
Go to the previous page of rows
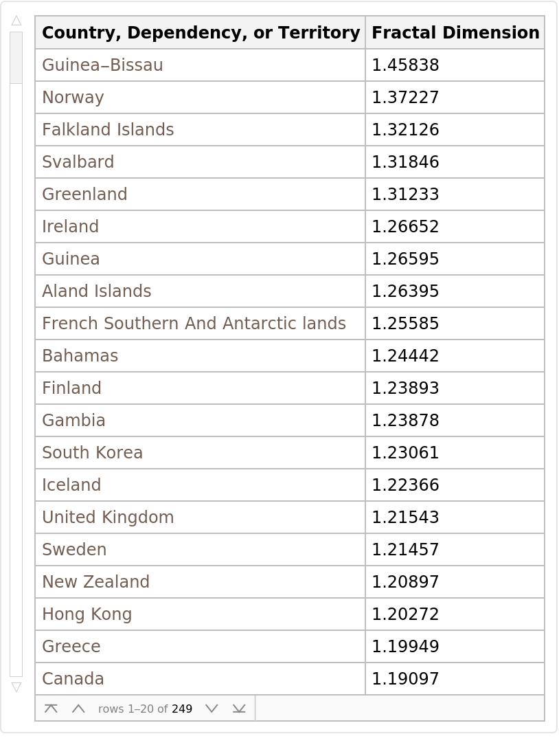[x=78, y=709]
